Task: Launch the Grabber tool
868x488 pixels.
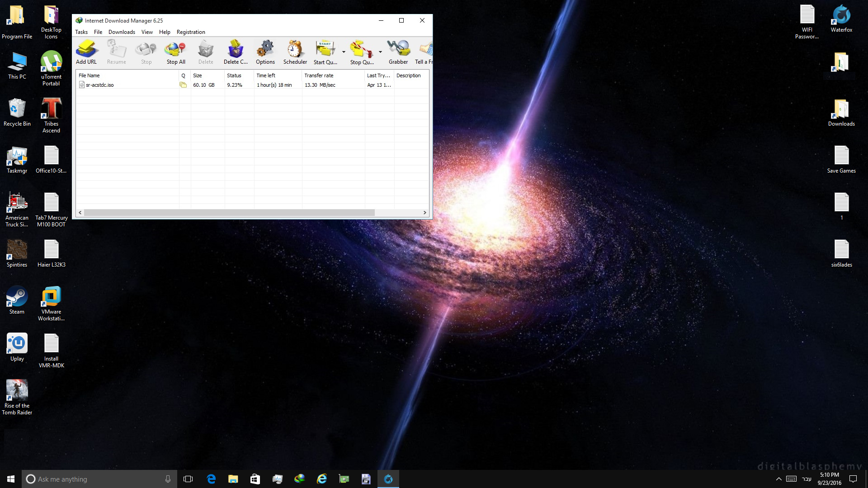Action: coord(398,52)
